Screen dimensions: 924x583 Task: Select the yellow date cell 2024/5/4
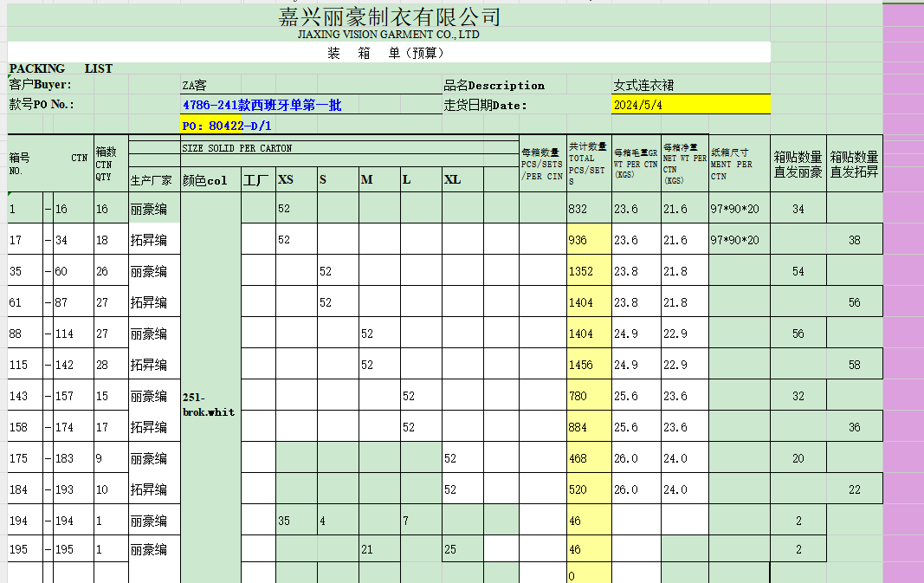click(689, 105)
